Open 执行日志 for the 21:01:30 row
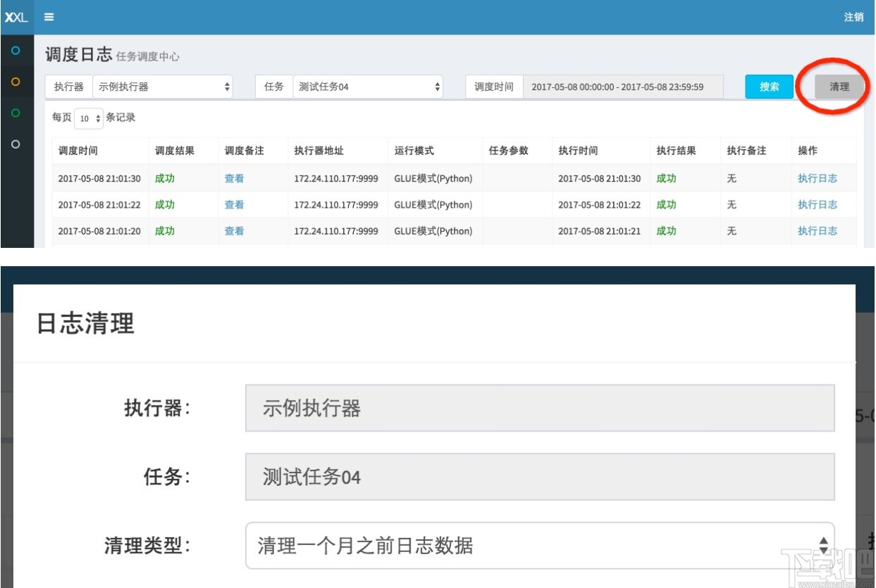 [x=818, y=178]
